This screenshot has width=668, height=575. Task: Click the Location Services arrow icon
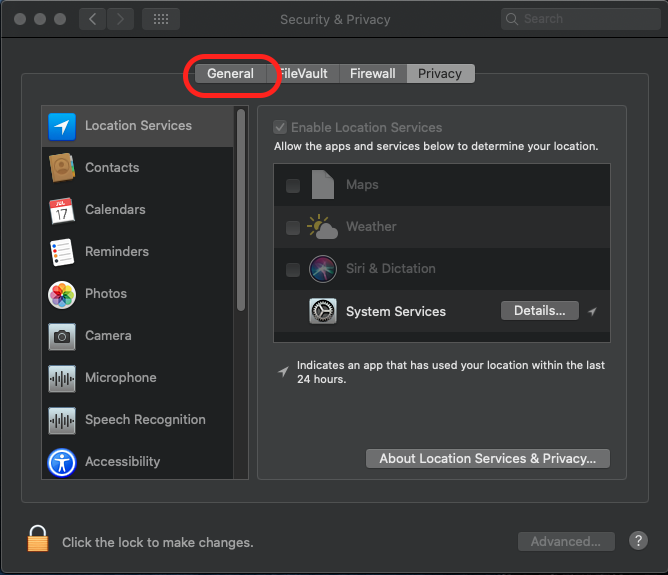tap(62, 126)
